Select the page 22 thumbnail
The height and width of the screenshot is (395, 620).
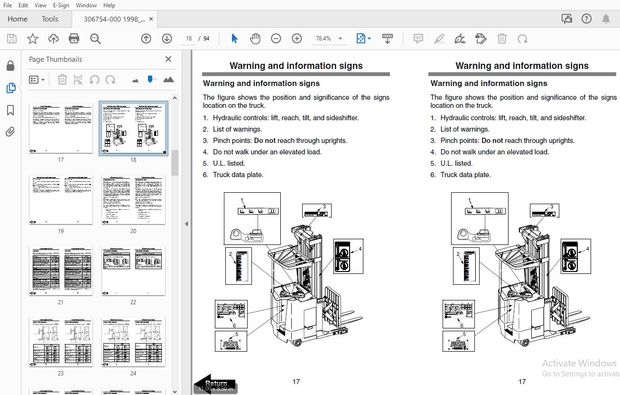coord(133,271)
